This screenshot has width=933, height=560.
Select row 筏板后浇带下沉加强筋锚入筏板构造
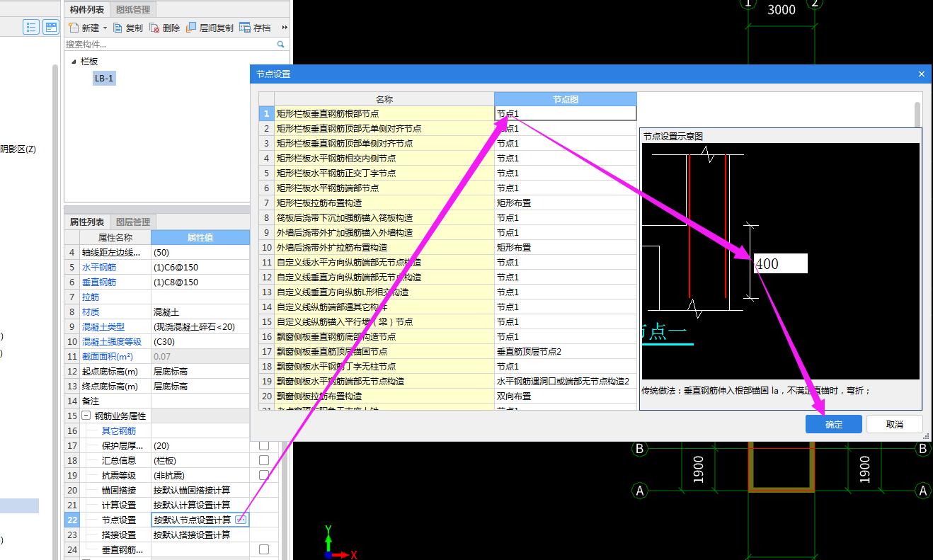pos(384,218)
